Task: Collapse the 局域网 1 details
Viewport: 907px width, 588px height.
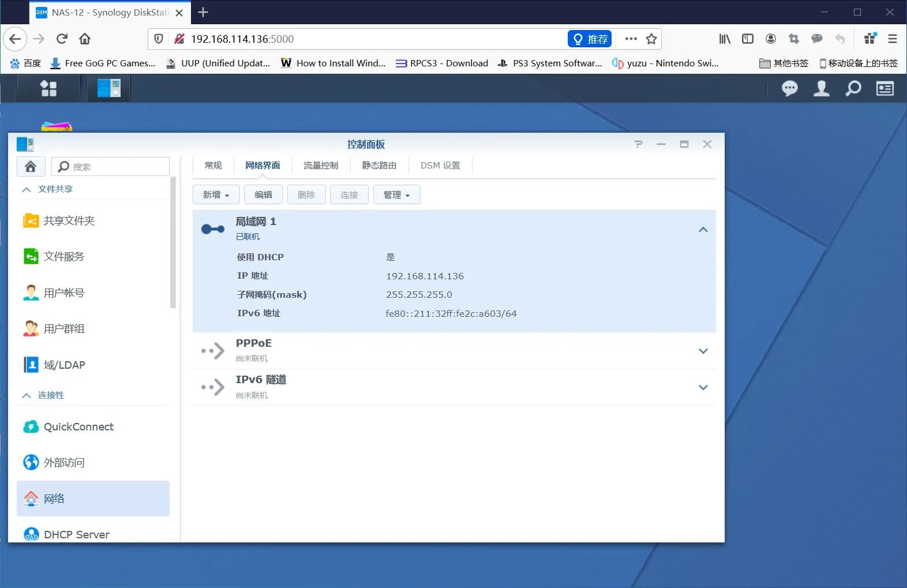Action: tap(703, 230)
